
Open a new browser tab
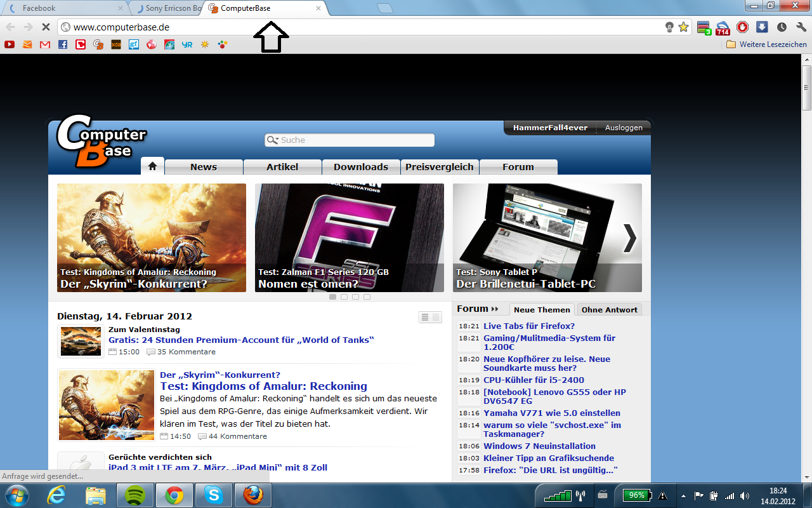pyautogui.click(x=384, y=8)
